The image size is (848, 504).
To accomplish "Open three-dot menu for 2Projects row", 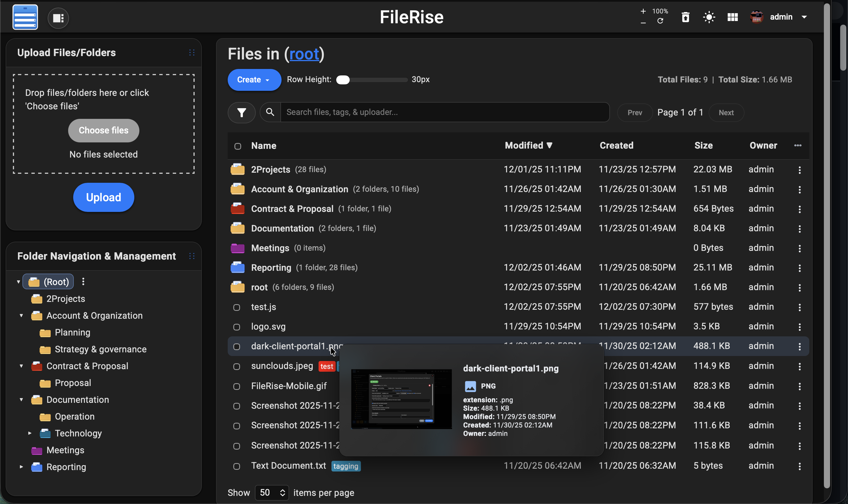I will (799, 170).
